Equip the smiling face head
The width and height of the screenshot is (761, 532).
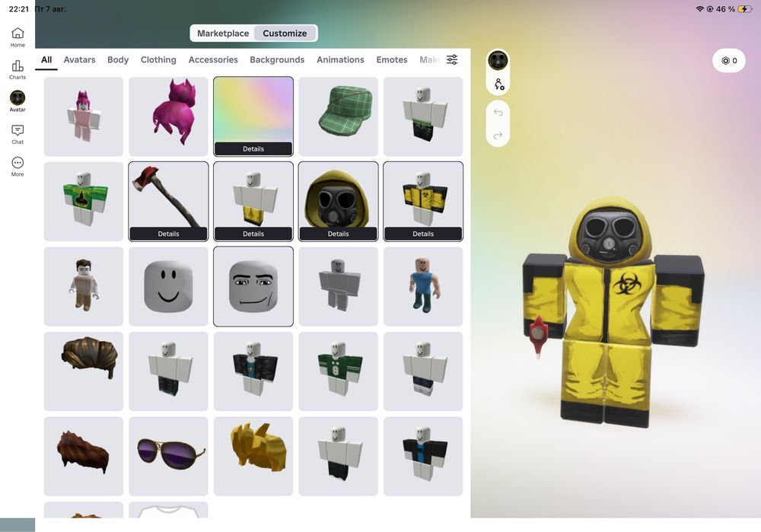[x=168, y=286]
